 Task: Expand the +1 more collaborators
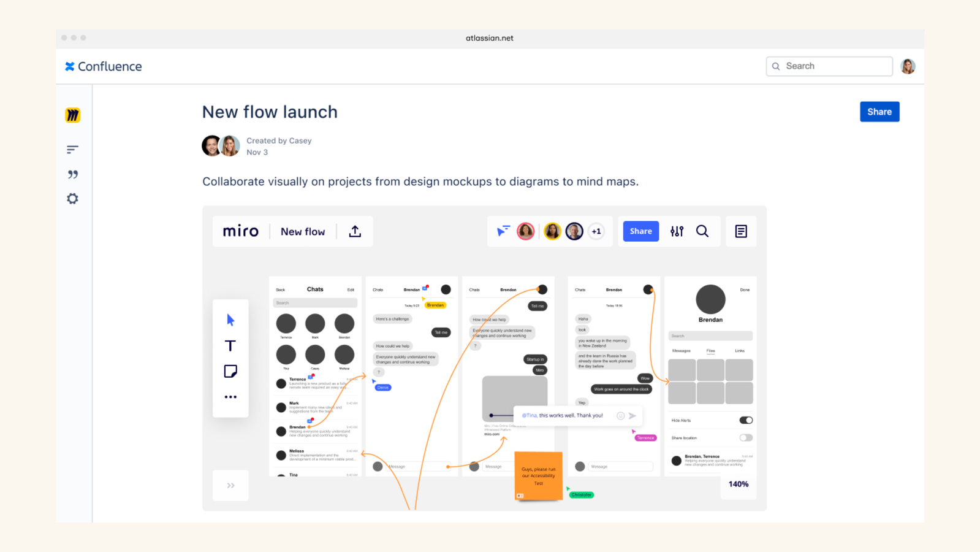pos(596,231)
